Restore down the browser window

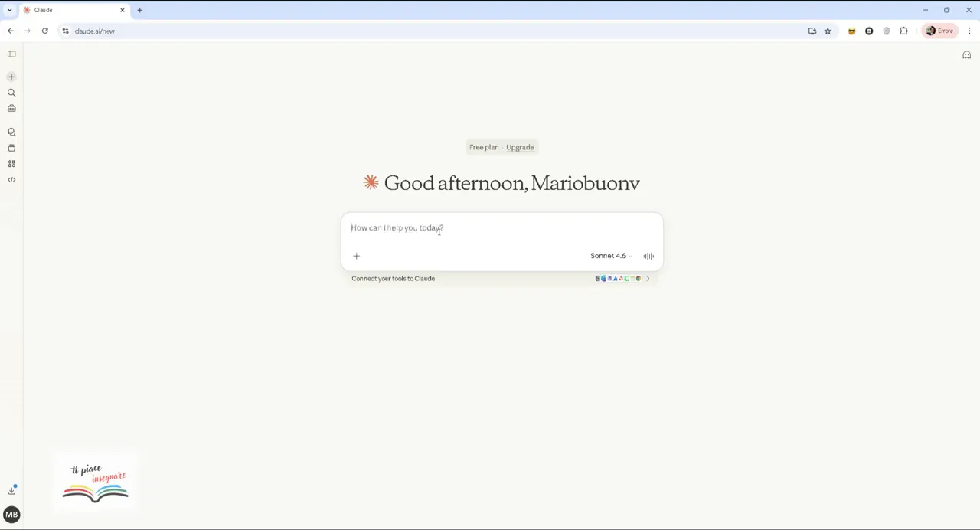[946, 10]
